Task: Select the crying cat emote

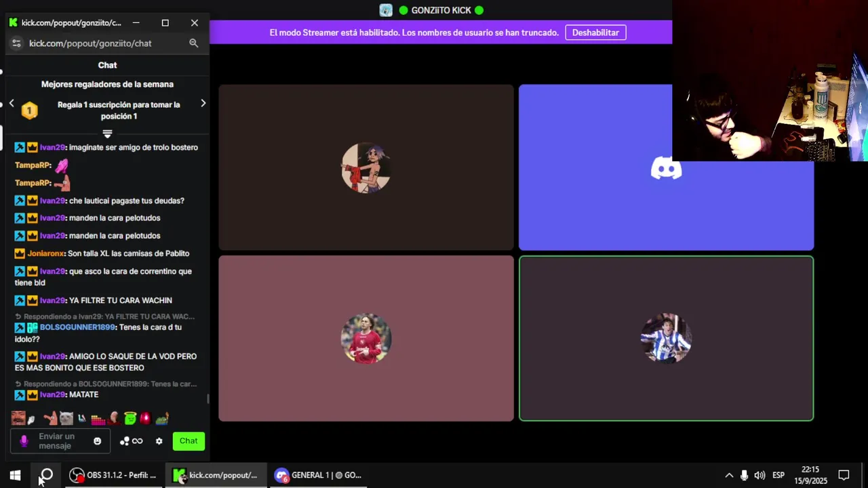Action: (66, 418)
